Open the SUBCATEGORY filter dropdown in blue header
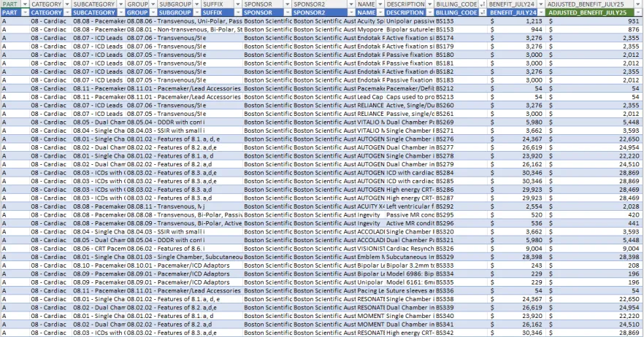The height and width of the screenshot is (337, 644). (x=120, y=12)
